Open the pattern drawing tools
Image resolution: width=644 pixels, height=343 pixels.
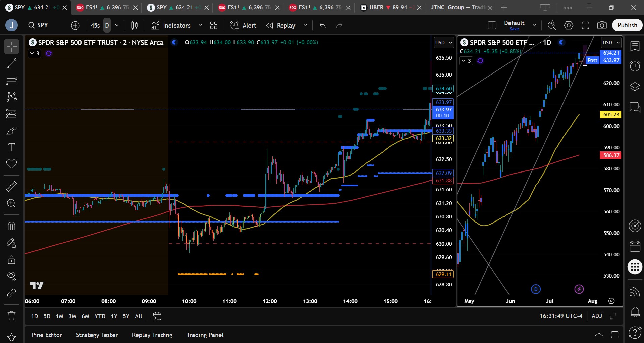coord(11,97)
